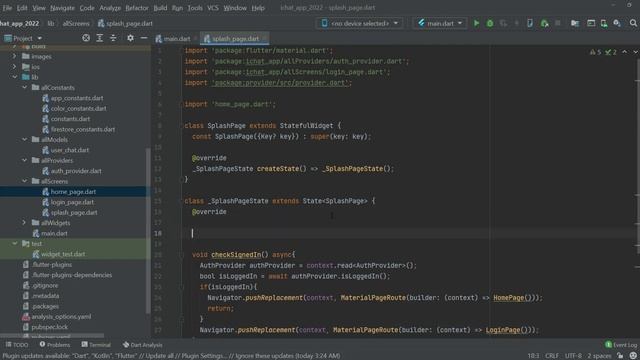The height and width of the screenshot is (360, 640).
Task: Hide the Project tool window
Action: click(x=144, y=38)
